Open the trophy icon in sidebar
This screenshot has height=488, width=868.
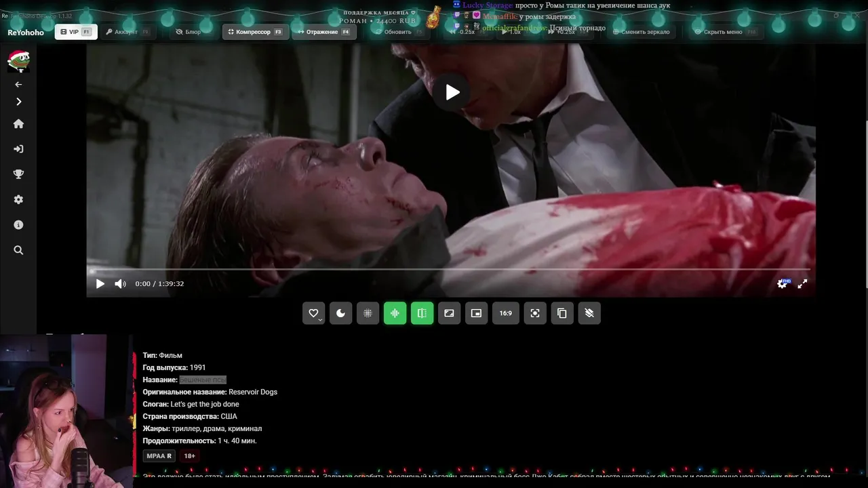[x=18, y=174]
